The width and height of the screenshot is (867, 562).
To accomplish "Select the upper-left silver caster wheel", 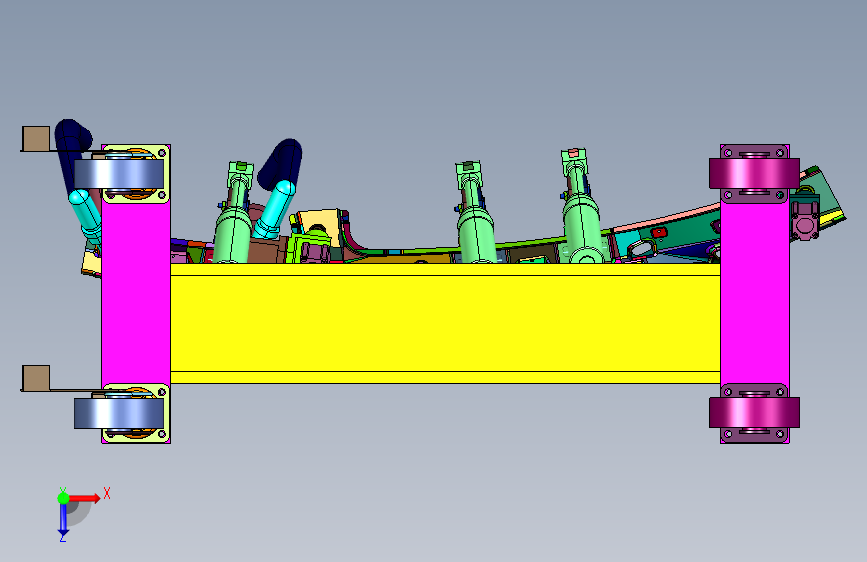I will point(119,174).
